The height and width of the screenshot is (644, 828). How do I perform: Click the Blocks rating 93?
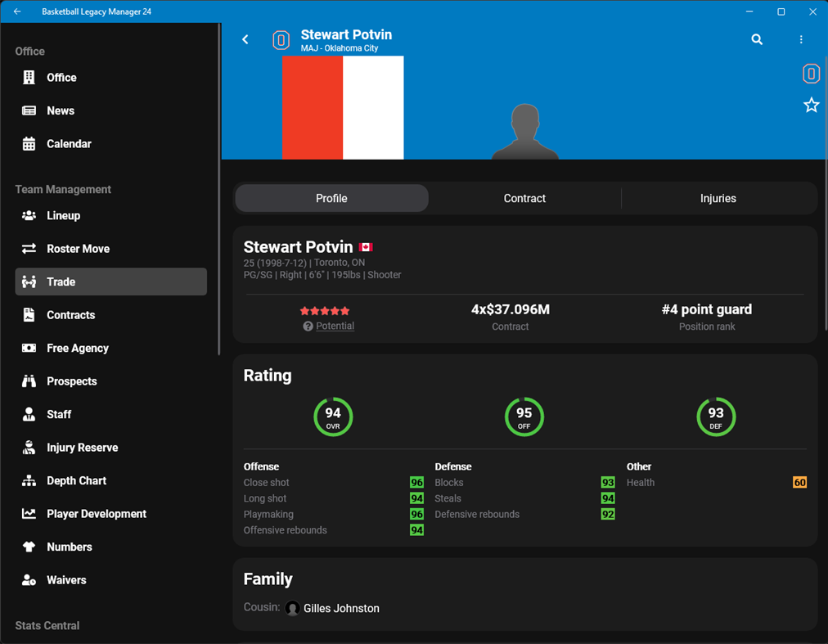point(608,482)
